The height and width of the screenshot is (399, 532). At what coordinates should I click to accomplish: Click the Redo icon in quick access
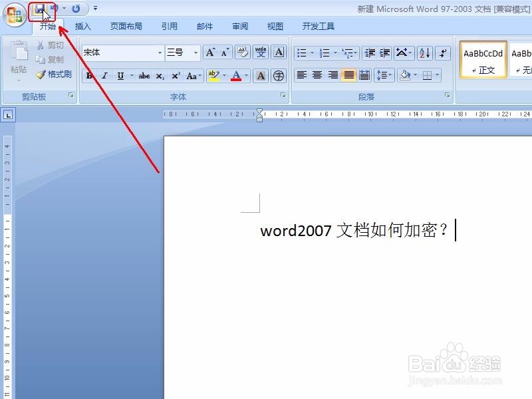tap(76, 9)
